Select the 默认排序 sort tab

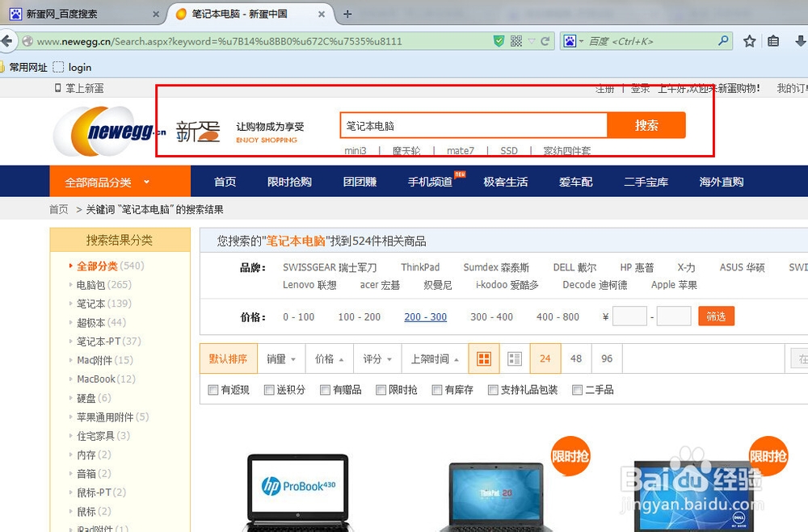(229, 358)
